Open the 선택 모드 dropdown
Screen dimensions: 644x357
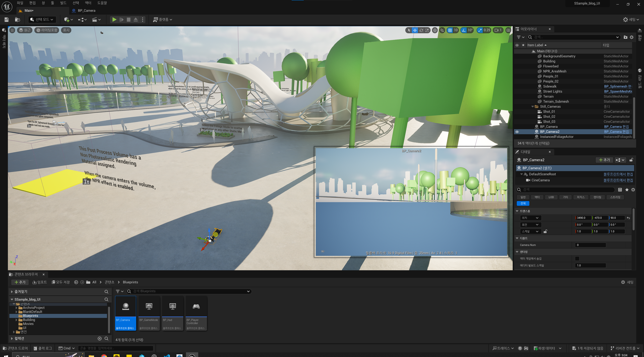point(42,19)
